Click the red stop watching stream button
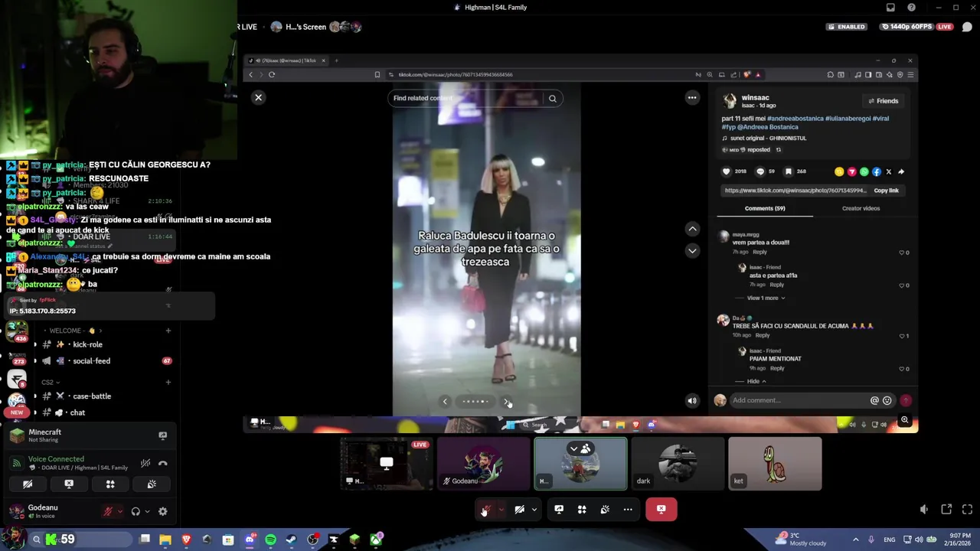 point(661,509)
